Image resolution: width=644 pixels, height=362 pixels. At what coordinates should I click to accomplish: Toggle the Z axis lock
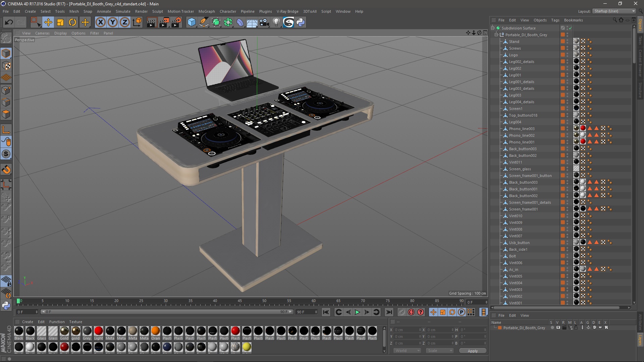125,22
